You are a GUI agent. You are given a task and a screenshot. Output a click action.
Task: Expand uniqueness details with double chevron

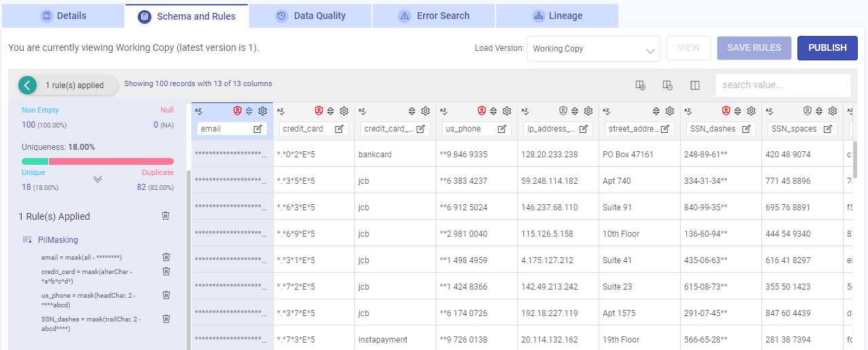(98, 179)
